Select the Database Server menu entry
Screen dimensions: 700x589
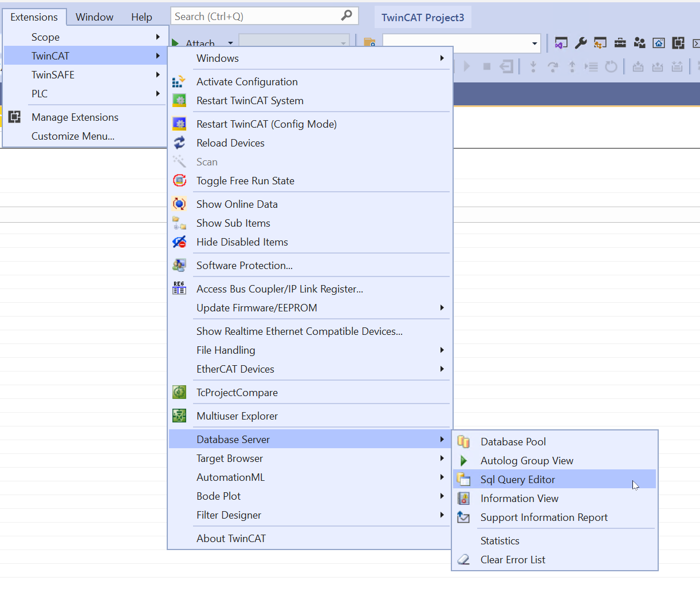310,440
